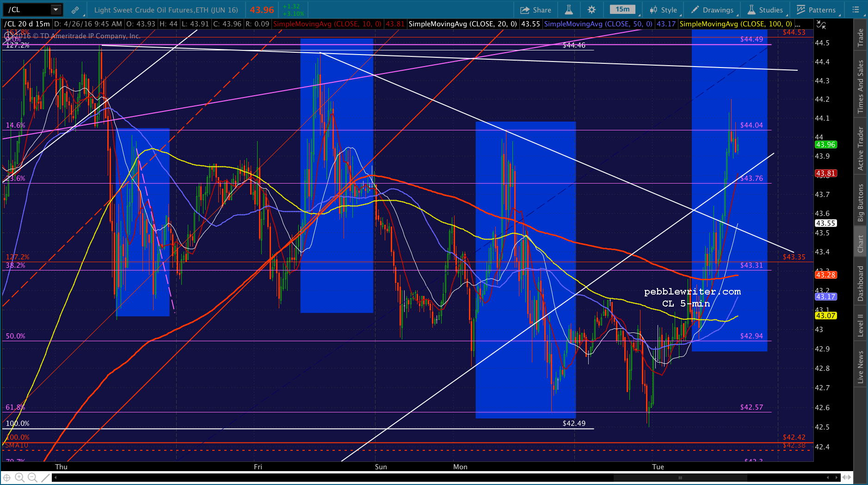This screenshot has width=868, height=485.
Task: Click the horizontal time scrollbar thumb
Action: coord(680,478)
